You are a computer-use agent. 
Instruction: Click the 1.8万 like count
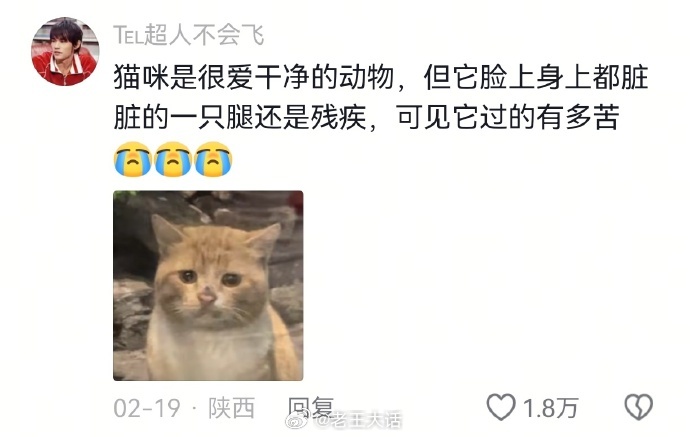[x=550, y=408]
